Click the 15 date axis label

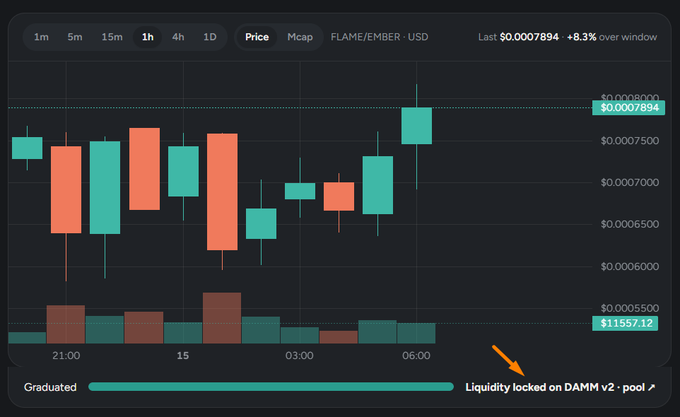[183, 355]
